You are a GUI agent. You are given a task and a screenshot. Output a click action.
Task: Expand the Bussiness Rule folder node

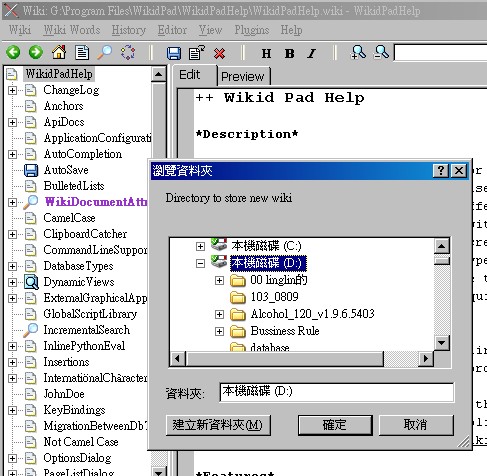(219, 331)
